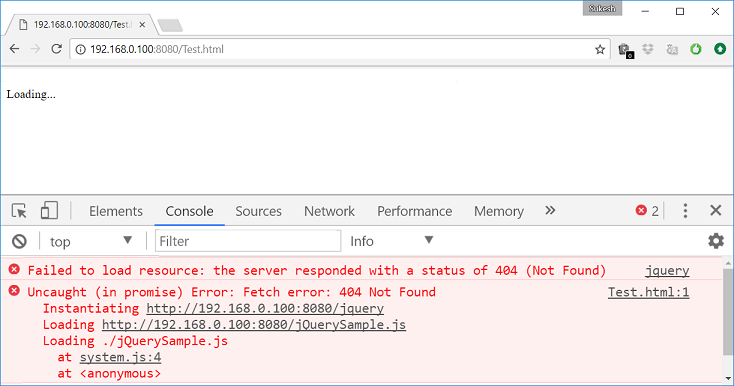
Task: Follow the jQuerySample.js URL link
Action: 254,325
